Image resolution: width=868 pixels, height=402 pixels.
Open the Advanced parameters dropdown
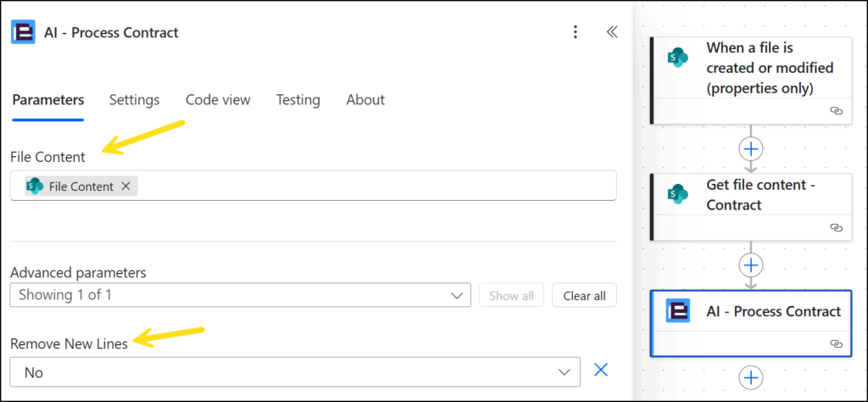click(x=240, y=295)
